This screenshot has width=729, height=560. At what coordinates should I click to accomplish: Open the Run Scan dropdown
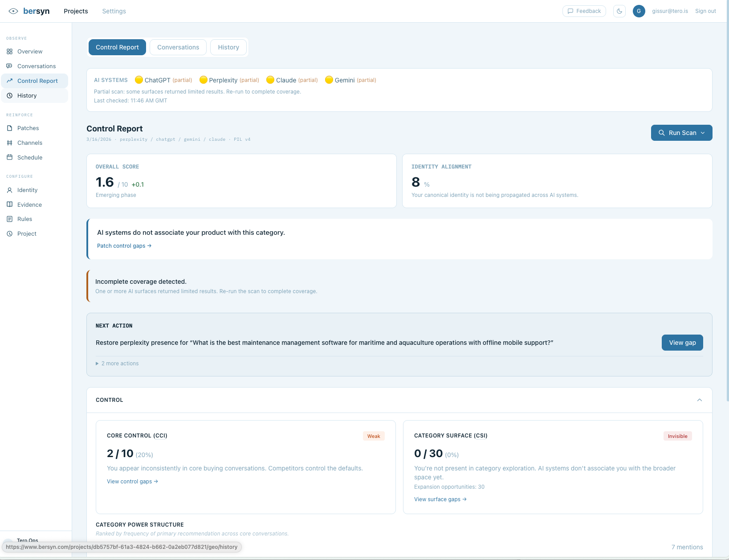[x=681, y=133]
